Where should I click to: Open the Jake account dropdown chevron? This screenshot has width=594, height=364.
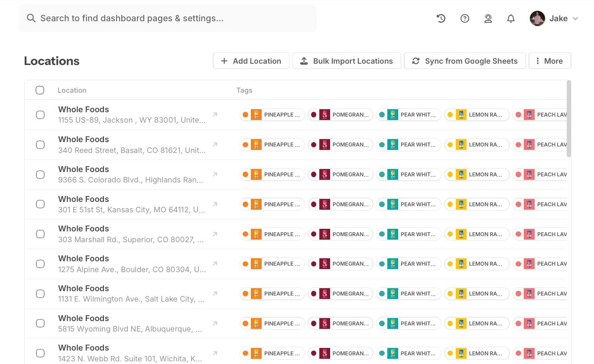click(x=575, y=18)
